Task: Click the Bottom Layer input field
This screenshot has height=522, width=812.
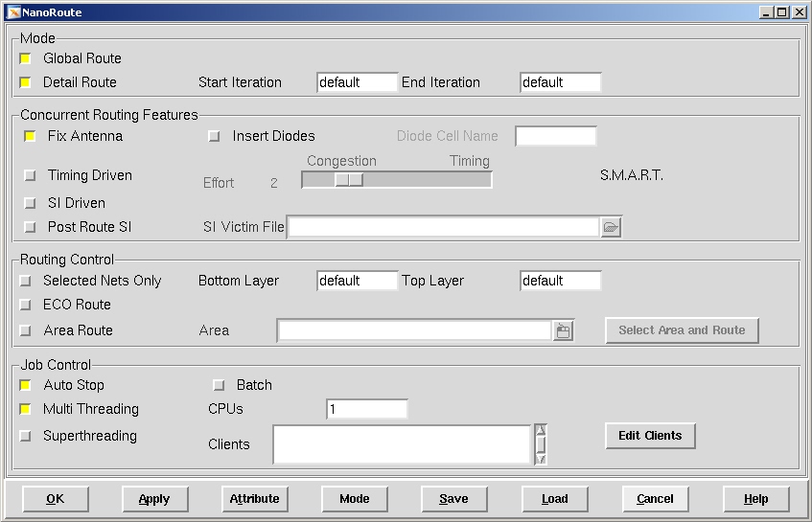Action: pyautogui.click(x=358, y=281)
